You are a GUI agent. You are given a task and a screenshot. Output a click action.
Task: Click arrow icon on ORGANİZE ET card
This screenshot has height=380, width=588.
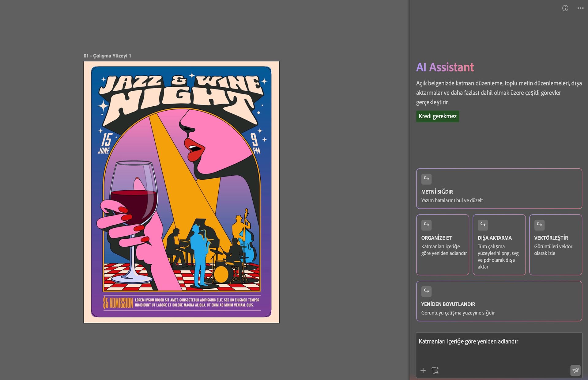tap(426, 225)
